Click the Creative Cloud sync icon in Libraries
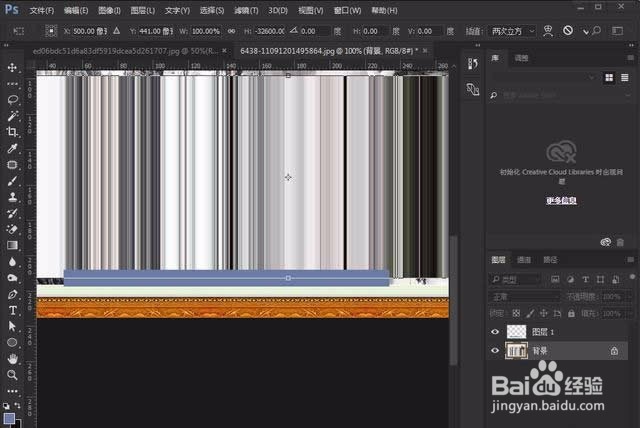 606,242
